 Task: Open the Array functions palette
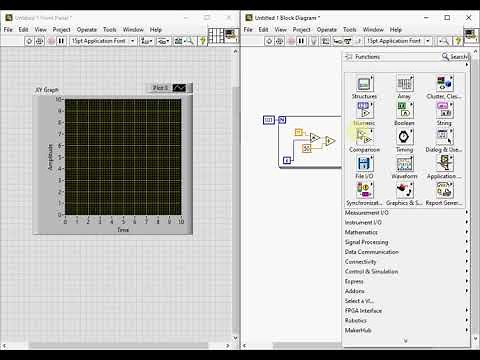coord(404,84)
